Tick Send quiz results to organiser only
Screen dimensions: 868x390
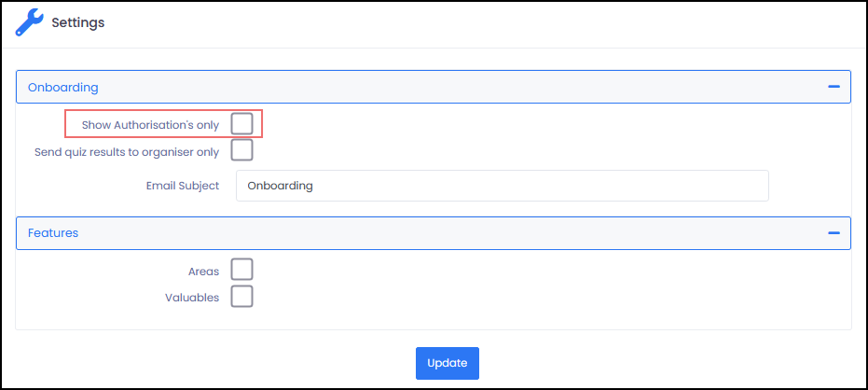tap(242, 150)
